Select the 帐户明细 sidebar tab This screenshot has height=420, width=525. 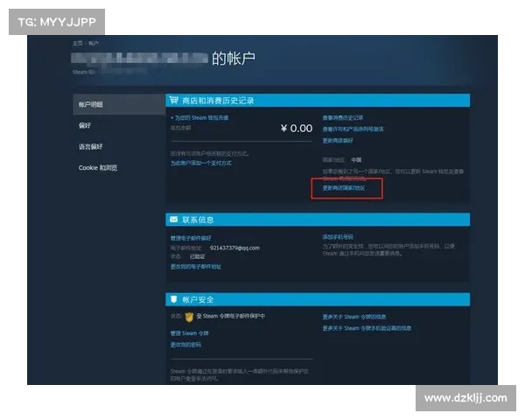(119, 104)
